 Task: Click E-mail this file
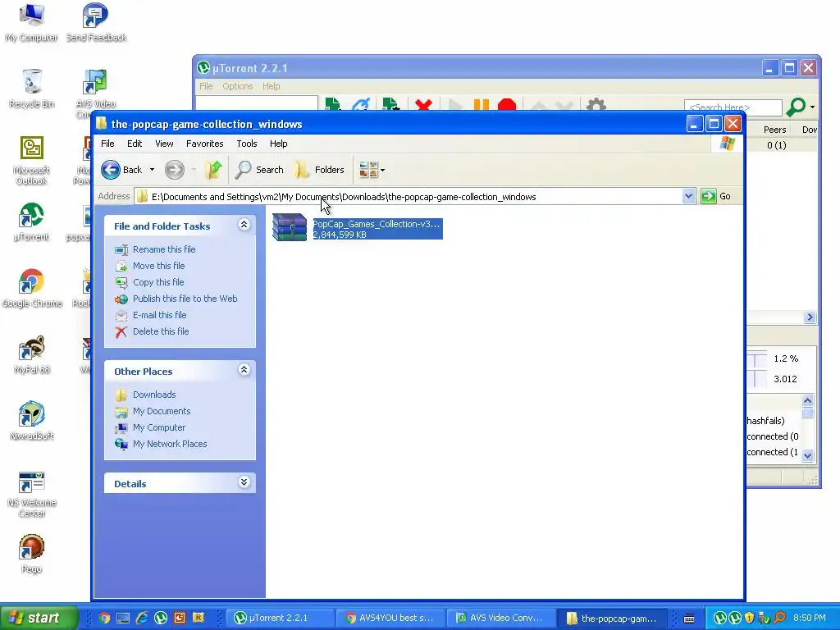click(x=160, y=315)
